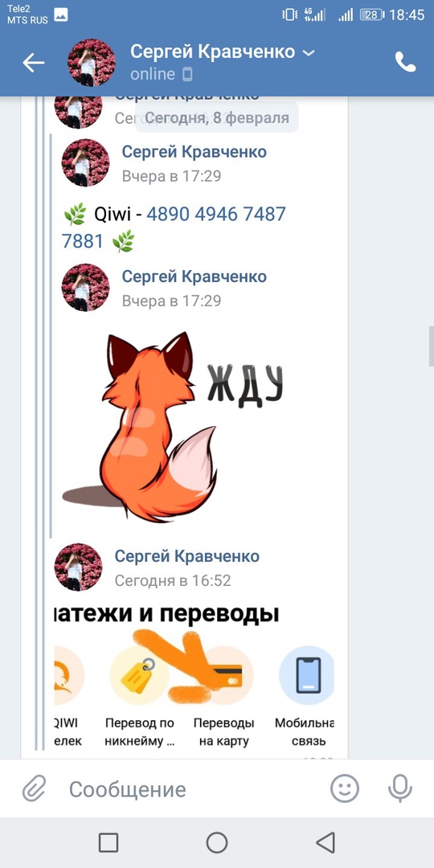Expand the dropdown chevron beside Сергей Кравченко

point(309,52)
